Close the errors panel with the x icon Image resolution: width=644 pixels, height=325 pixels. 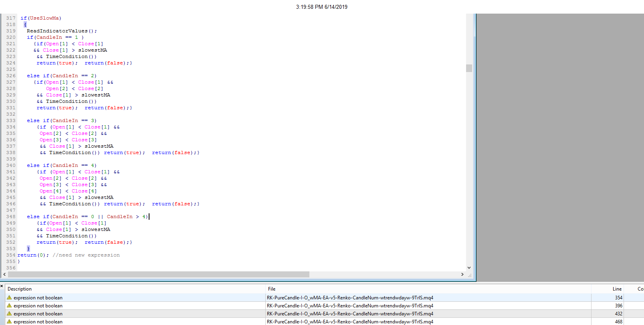click(x=2, y=286)
